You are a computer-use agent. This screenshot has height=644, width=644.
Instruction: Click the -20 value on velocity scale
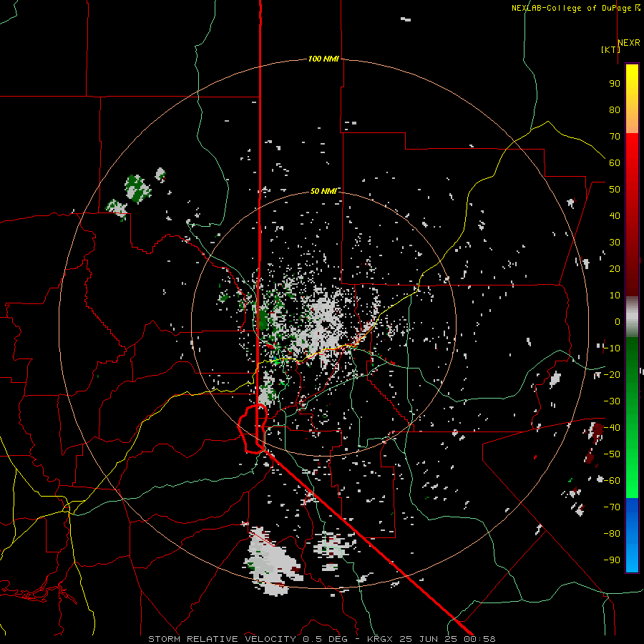(612, 375)
